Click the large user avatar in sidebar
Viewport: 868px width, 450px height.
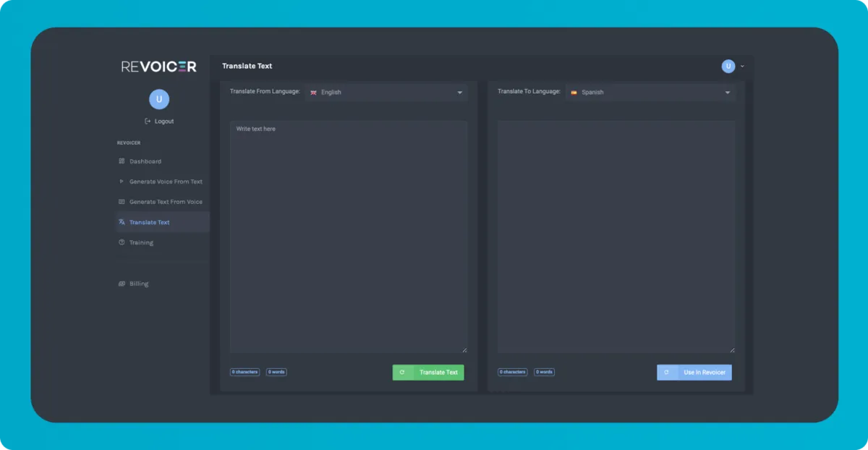[159, 99]
